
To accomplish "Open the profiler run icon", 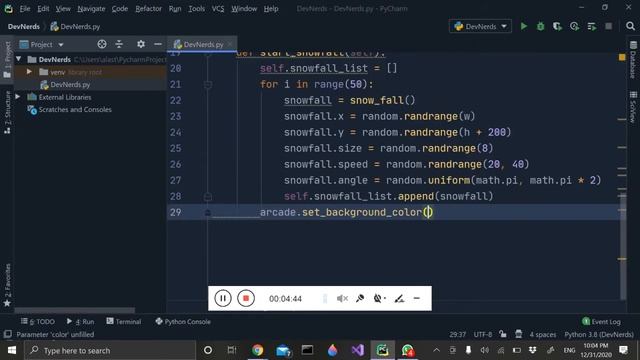I will click(575, 27).
